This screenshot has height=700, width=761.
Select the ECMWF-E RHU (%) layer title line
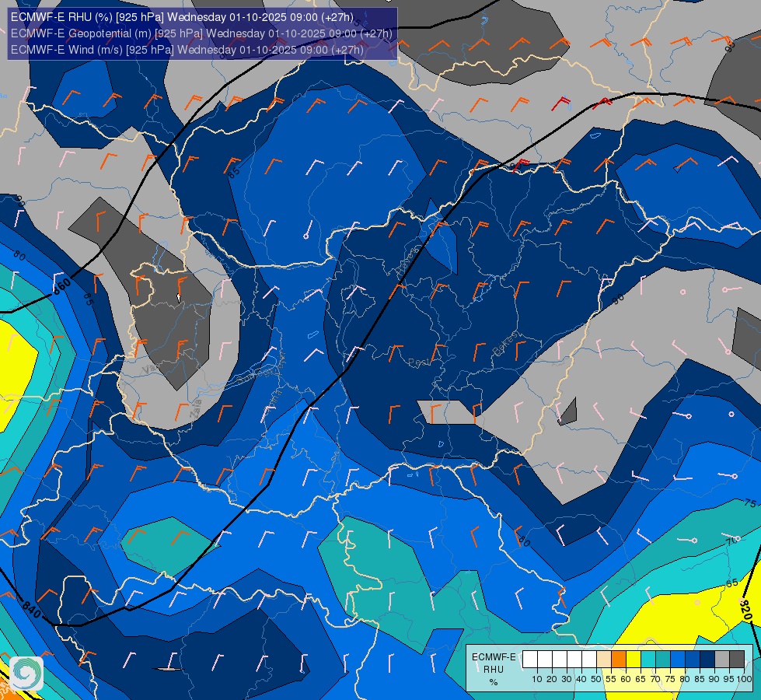click(182, 17)
